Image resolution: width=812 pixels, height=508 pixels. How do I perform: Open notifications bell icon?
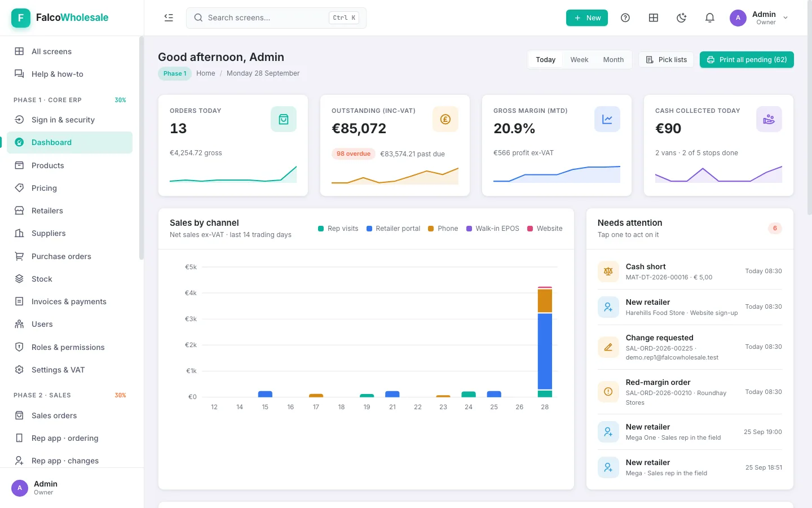coord(710,17)
